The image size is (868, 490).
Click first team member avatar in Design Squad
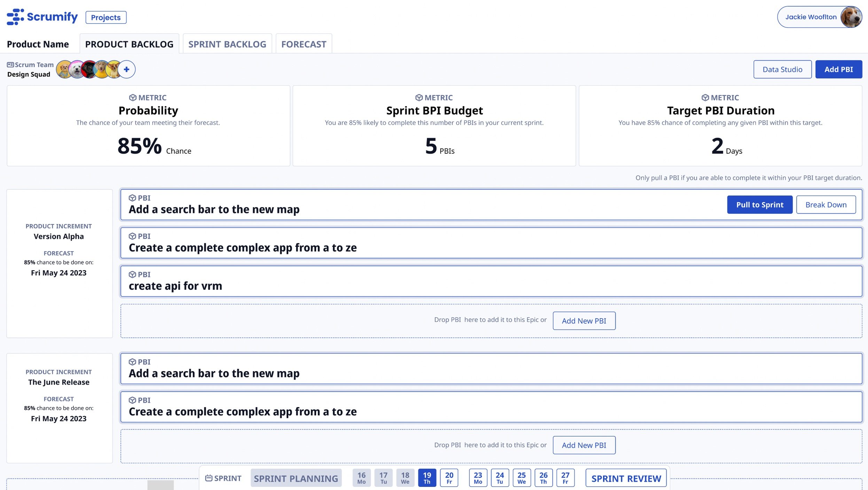point(64,69)
